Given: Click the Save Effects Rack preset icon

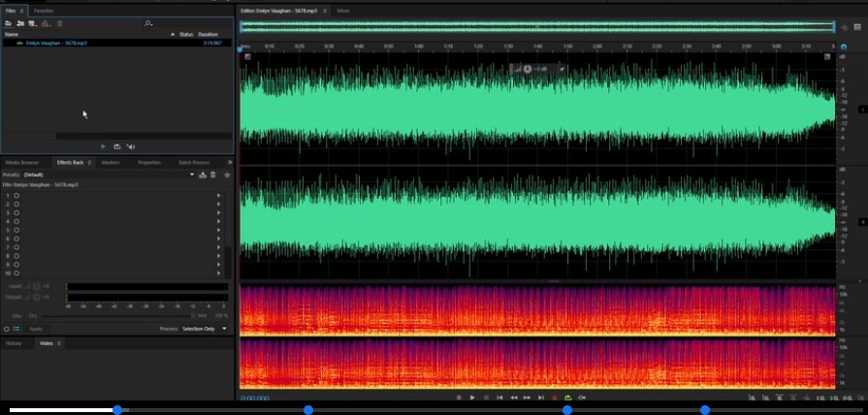Looking at the screenshot, I should [203, 175].
